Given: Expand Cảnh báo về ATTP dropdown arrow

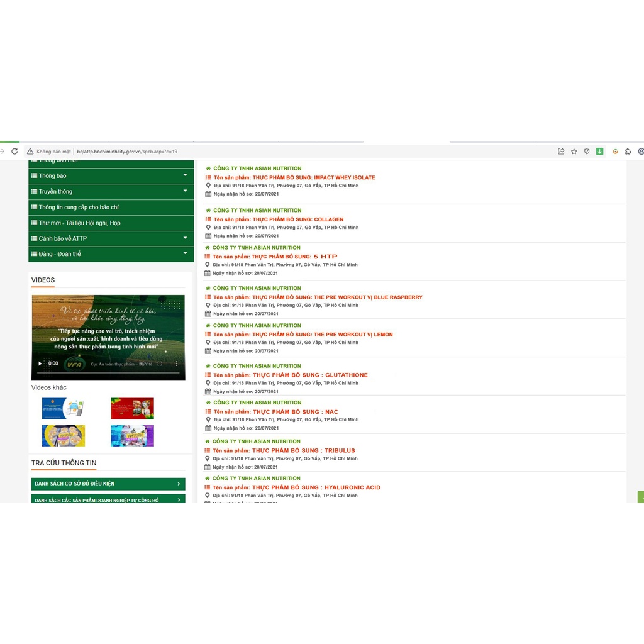Looking at the screenshot, I should (x=186, y=238).
